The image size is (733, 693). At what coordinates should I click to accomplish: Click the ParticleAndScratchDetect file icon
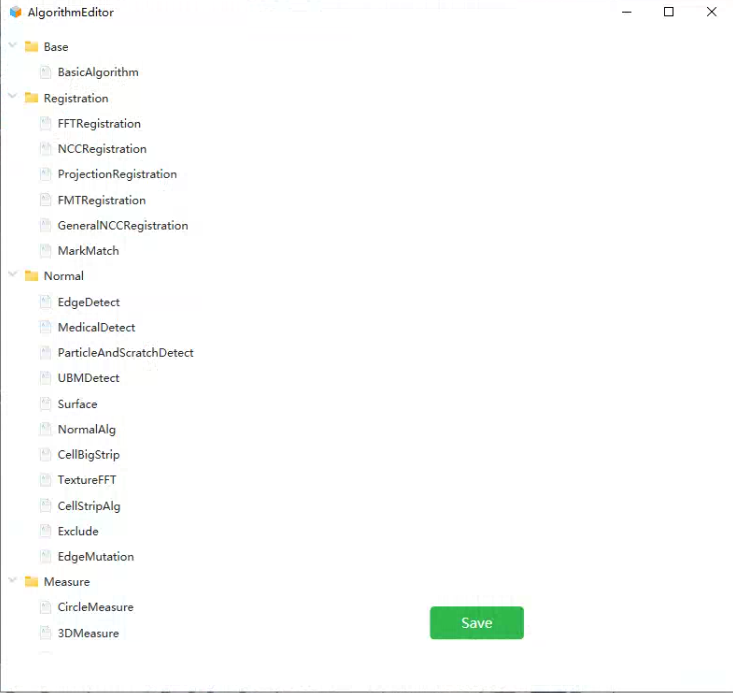tap(45, 353)
